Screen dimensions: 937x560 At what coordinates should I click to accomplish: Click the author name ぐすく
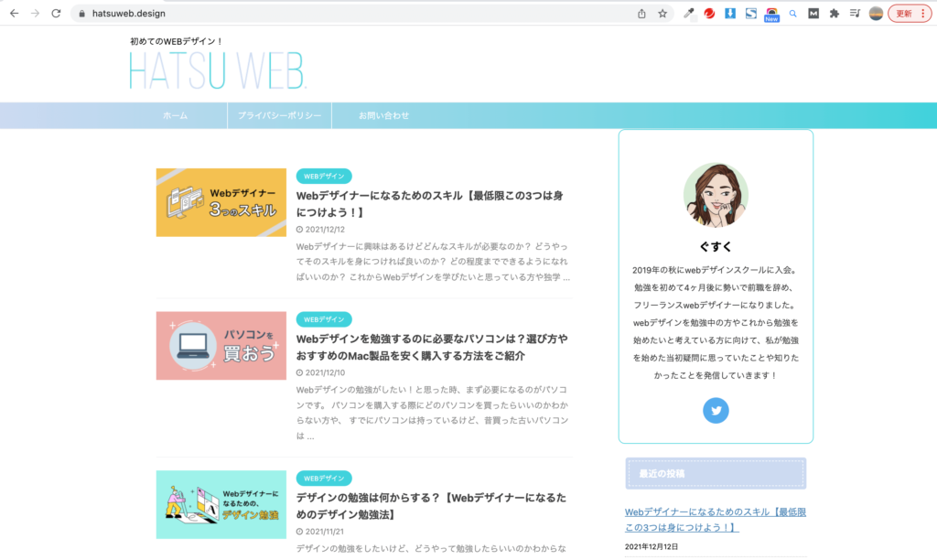click(716, 246)
